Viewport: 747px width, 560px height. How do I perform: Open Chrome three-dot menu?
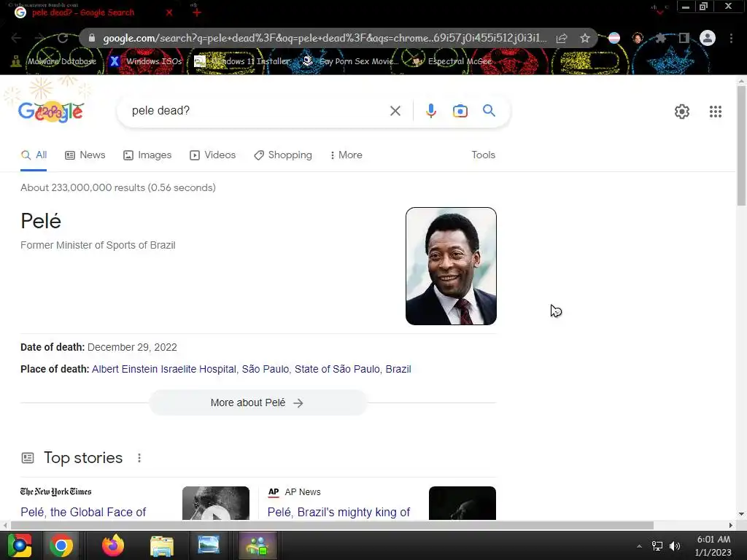pos(731,38)
